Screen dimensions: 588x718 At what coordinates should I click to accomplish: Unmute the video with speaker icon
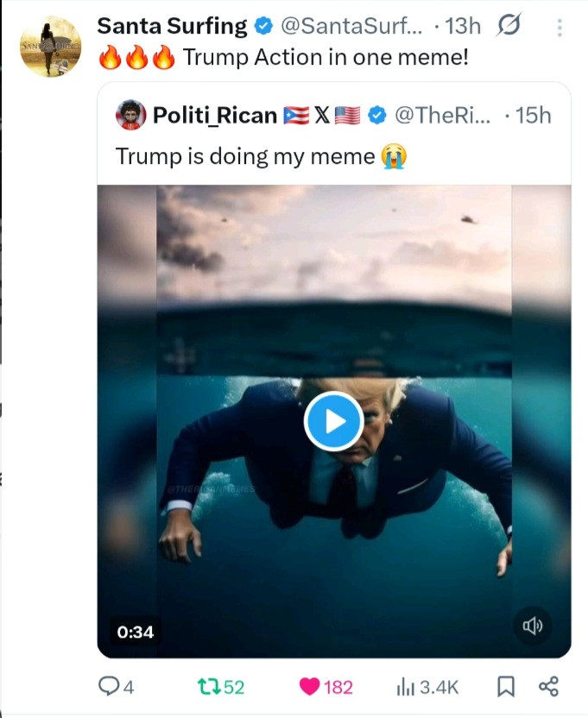click(533, 627)
